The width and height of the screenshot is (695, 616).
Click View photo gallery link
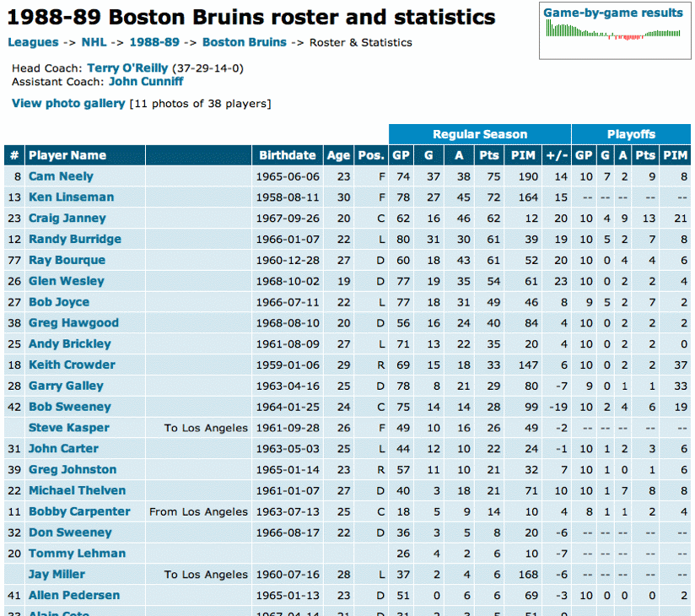click(x=68, y=103)
